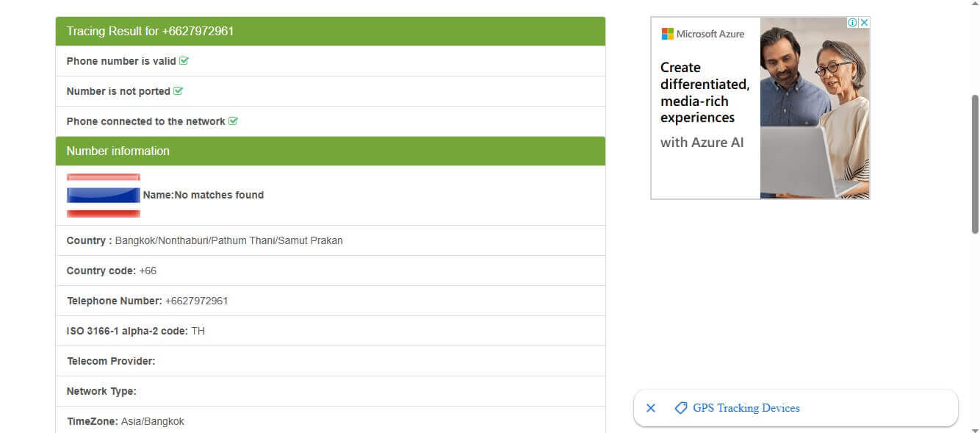Click the TimeZone Asia/Bangkok row
The width and height of the screenshot is (980, 433).
click(331, 420)
